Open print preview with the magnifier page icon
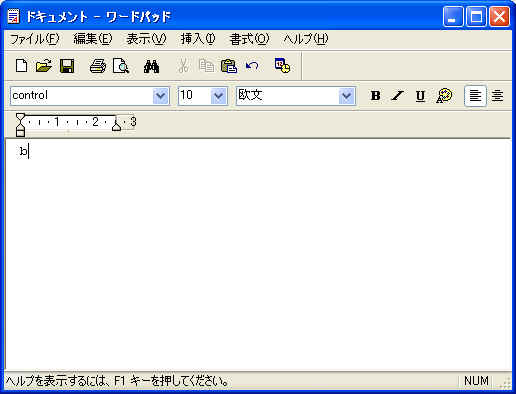The image size is (516, 394). (x=120, y=66)
